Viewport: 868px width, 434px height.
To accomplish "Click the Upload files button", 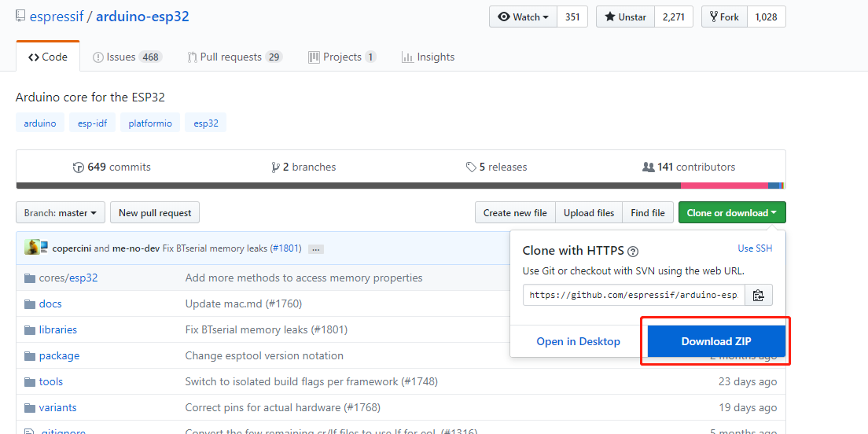I will pyautogui.click(x=589, y=212).
